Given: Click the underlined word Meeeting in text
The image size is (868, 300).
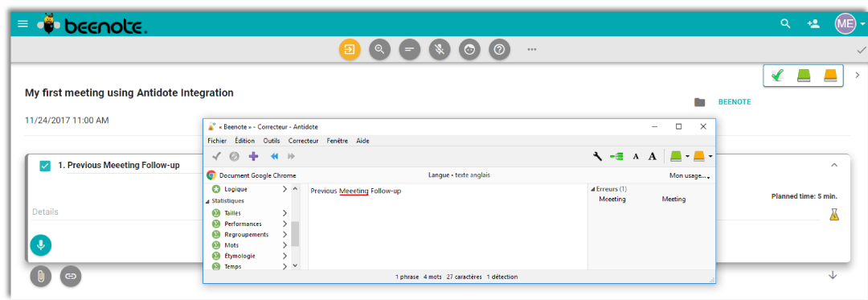Looking at the screenshot, I should 354,191.
